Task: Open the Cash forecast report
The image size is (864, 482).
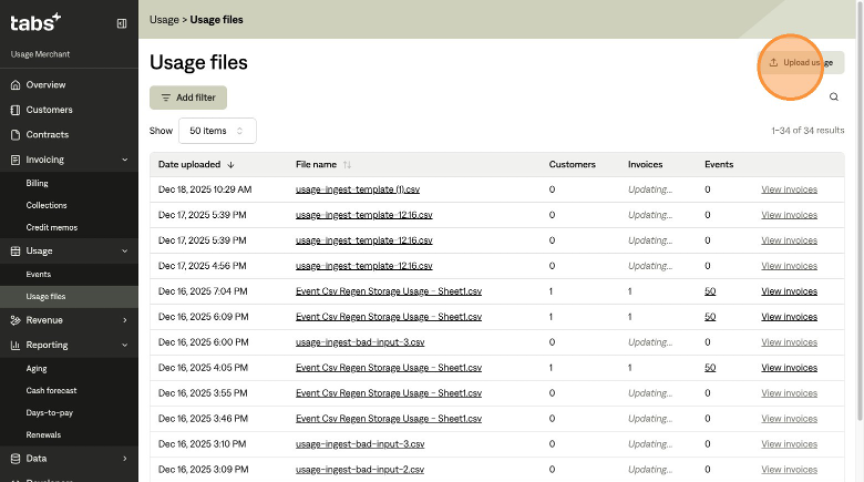Action: [x=51, y=391]
